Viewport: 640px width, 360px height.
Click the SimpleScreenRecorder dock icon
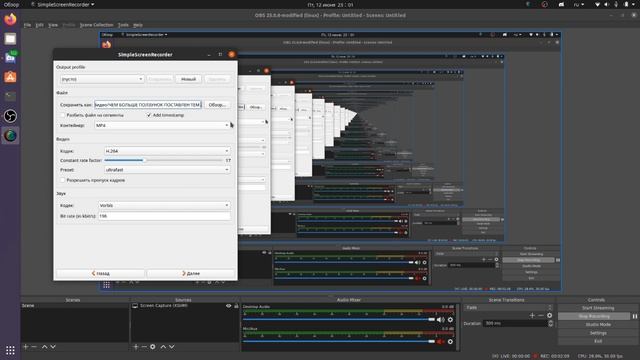point(10,136)
